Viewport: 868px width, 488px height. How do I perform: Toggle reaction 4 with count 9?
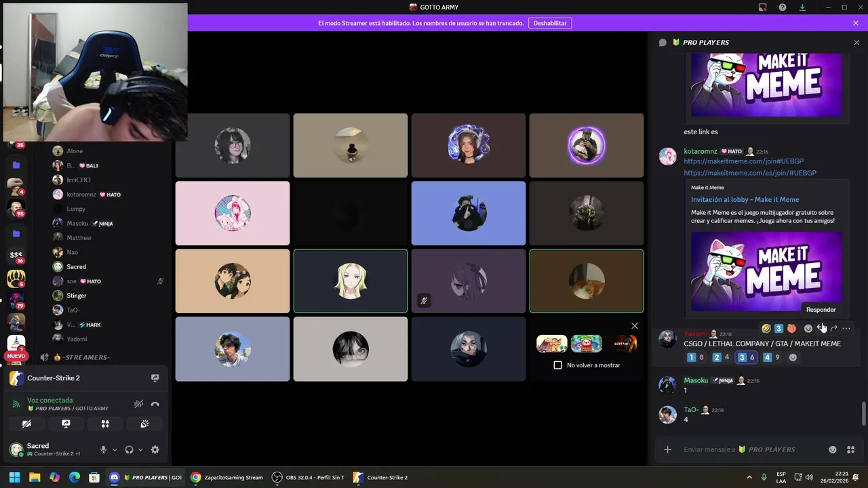pos(772,357)
